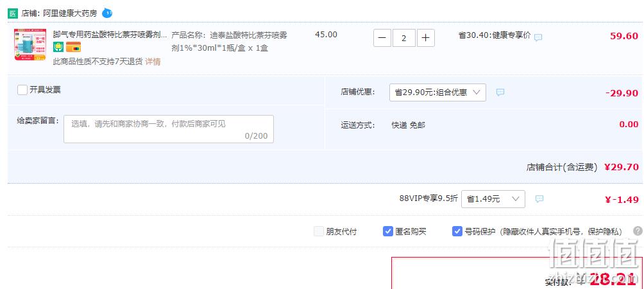
Task: Enable the 开具发票 checkbox
Action: [x=22, y=90]
